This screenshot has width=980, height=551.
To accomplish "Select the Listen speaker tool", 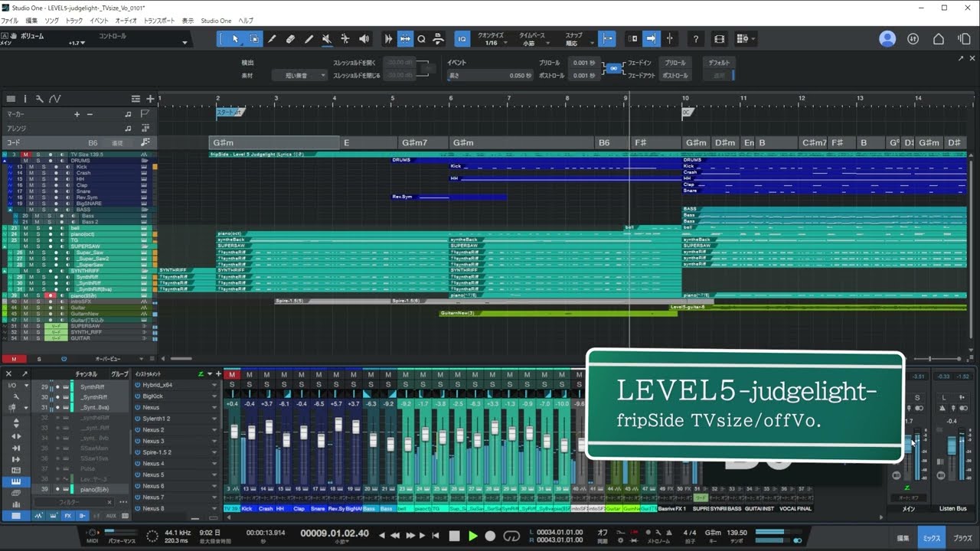I will [364, 39].
